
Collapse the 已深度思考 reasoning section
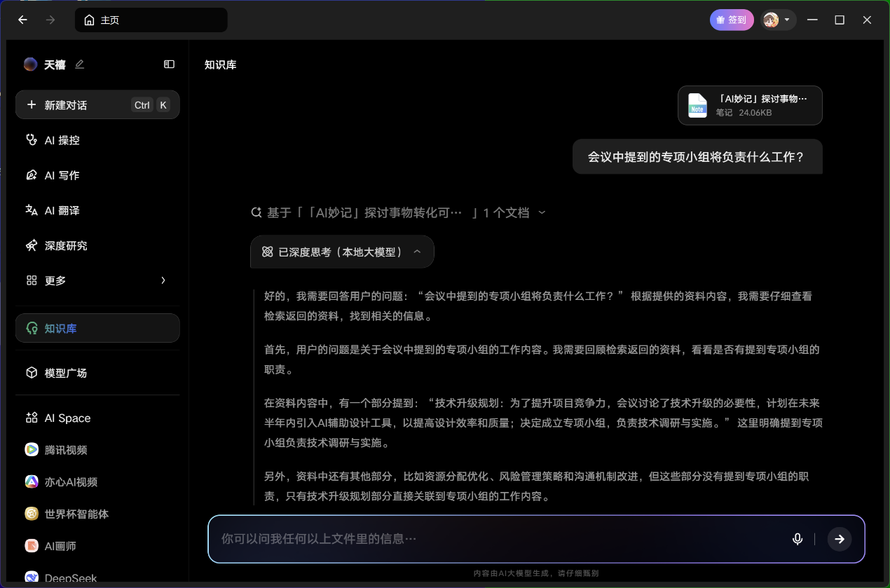pos(418,251)
